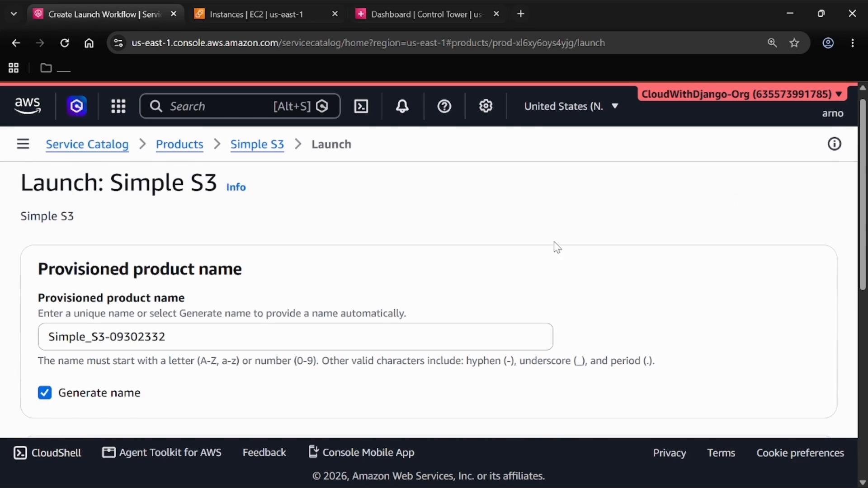Go to Products breadcrumb link
Image resolution: width=868 pixels, height=488 pixels.
(x=179, y=144)
